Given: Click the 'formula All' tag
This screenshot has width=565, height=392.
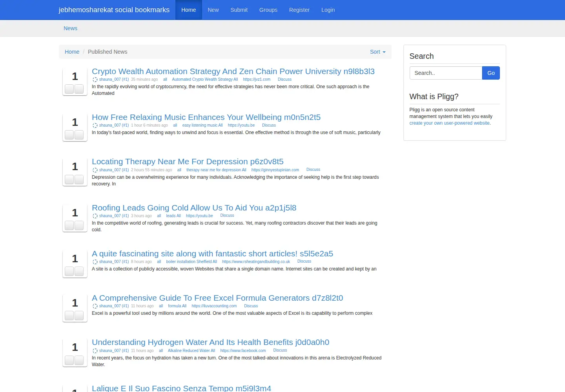Looking at the screenshot, I should point(177,306).
